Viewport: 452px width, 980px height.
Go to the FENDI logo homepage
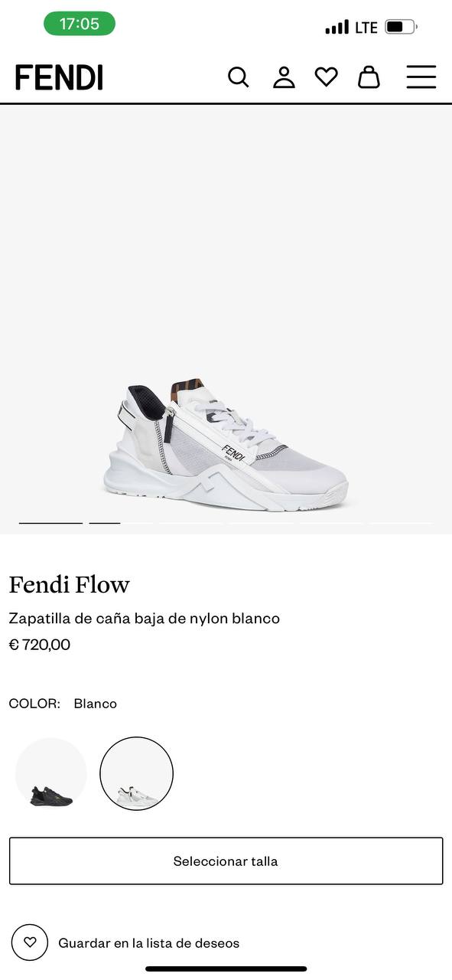tap(59, 77)
